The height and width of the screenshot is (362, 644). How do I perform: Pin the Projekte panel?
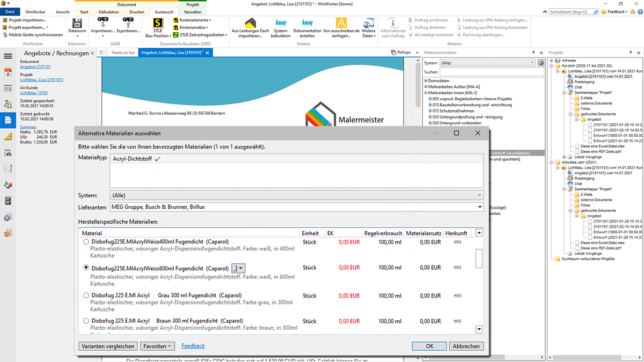[631, 53]
